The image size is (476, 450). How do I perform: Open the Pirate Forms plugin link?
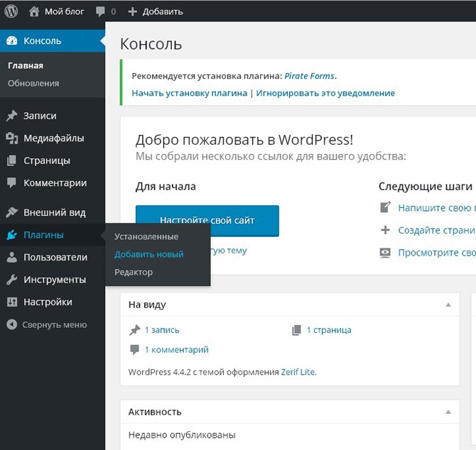(x=309, y=76)
